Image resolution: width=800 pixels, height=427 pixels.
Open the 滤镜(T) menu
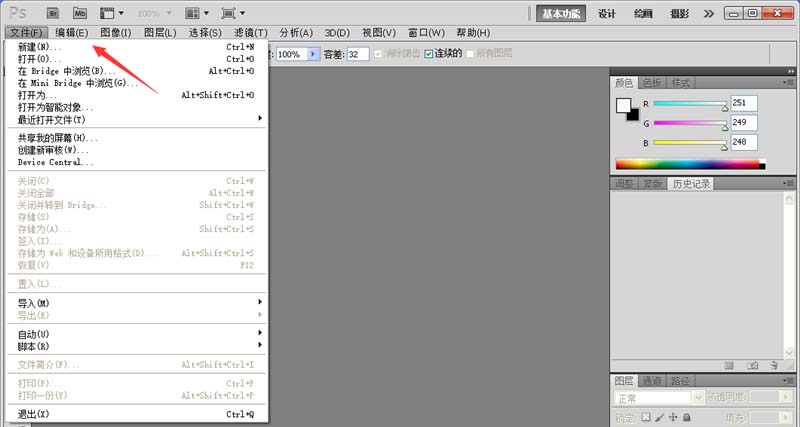251,33
